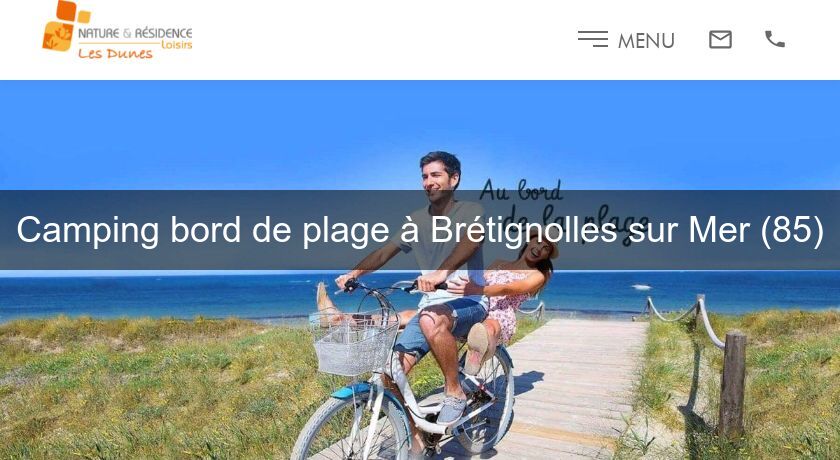840x460 pixels.
Task: Click the bicycle's rear wheel
Action: point(486,399)
